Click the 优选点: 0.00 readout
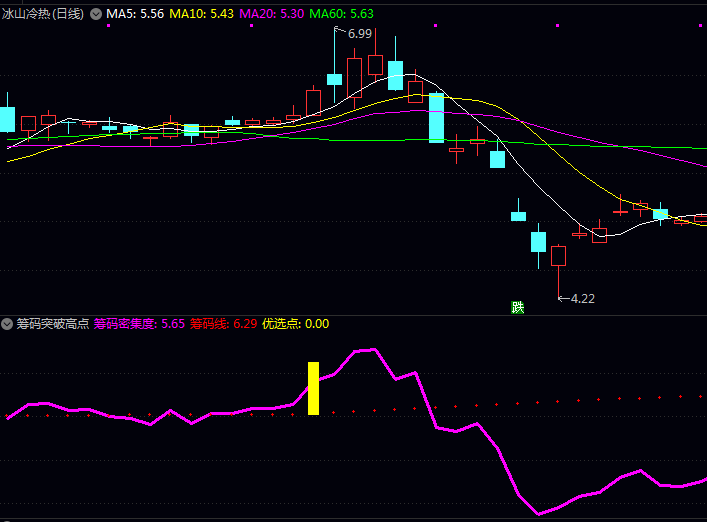Screen dimensions: 707x522 pyautogui.click(x=295, y=324)
